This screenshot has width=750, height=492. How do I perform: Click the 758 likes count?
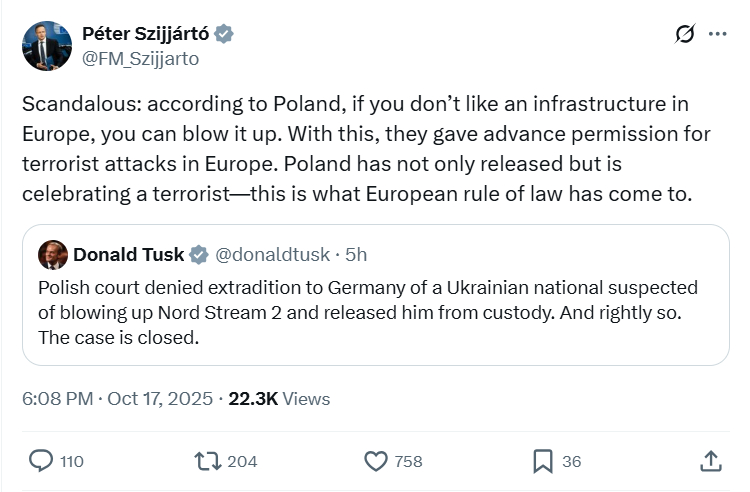pos(408,461)
